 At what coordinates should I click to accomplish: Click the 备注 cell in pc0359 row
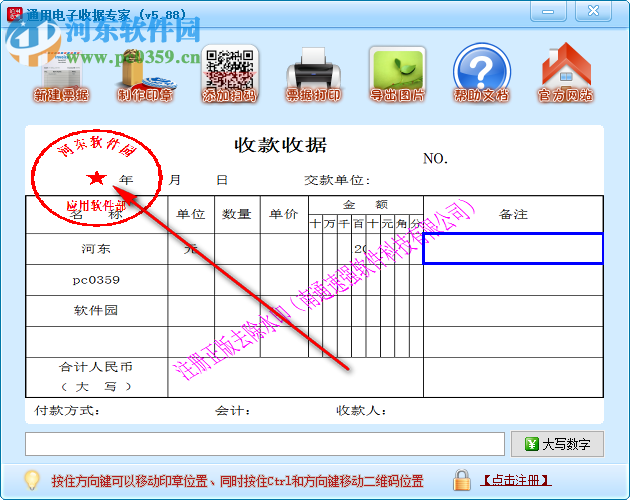click(513, 280)
